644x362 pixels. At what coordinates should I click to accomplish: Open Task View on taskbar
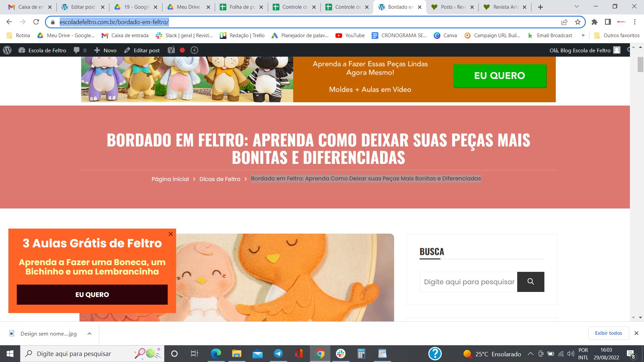tap(194, 354)
